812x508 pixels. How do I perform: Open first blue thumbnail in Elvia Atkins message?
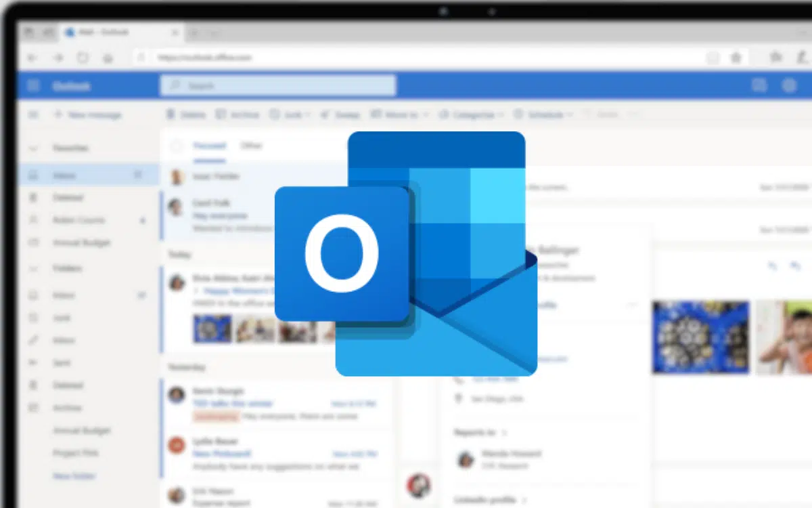212,329
